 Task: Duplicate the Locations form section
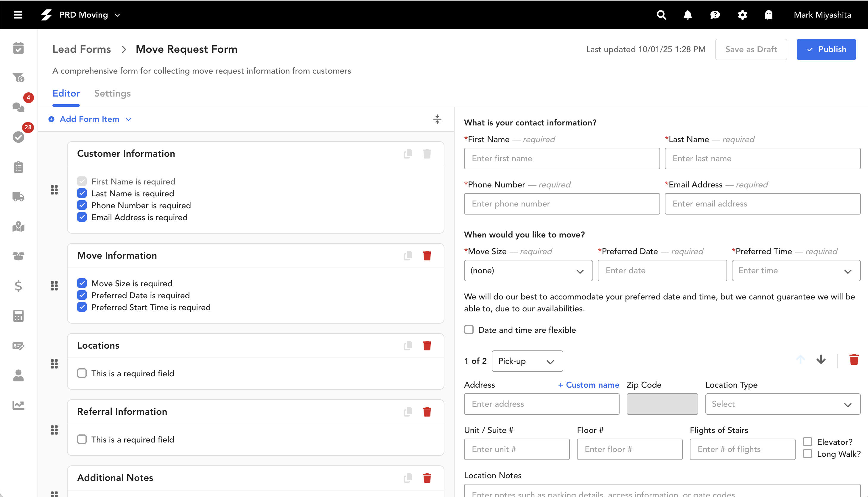coord(408,345)
